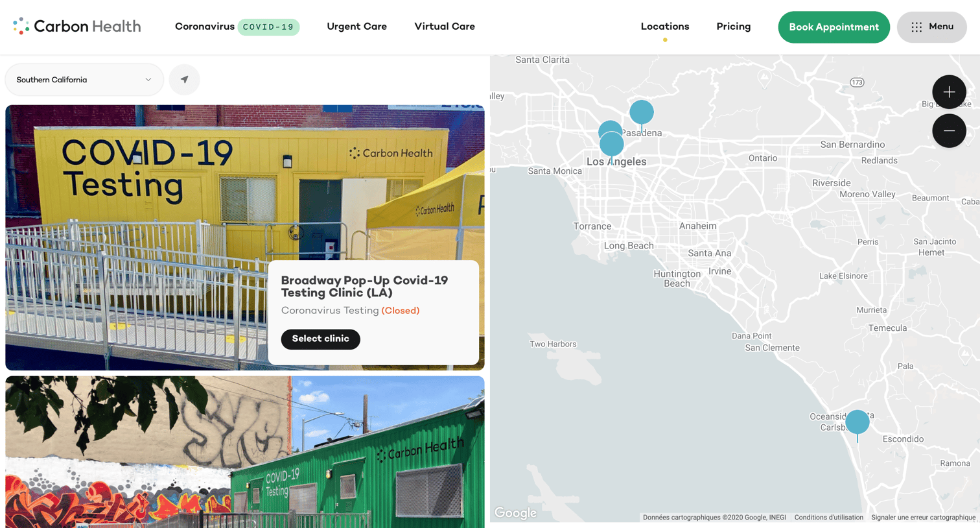980x528 pixels.
Task: View Pricing page
Action: 734,27
